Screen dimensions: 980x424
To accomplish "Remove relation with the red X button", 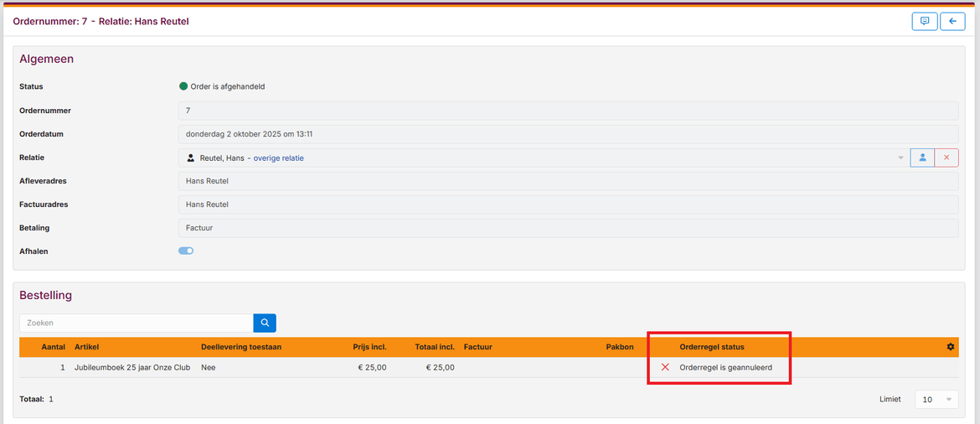I will (x=946, y=158).
